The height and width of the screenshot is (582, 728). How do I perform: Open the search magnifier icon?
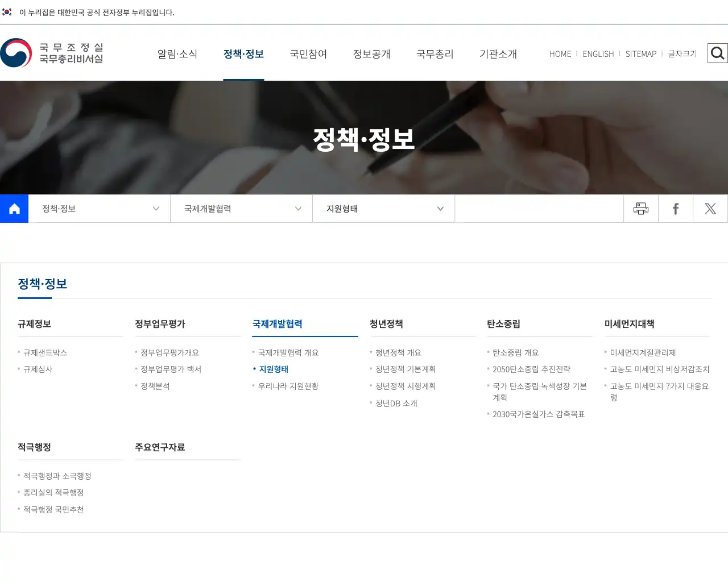point(718,53)
